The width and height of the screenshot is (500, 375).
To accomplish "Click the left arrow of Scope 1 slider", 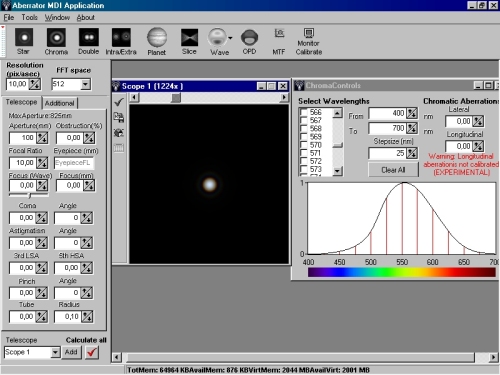I will point(134,97).
